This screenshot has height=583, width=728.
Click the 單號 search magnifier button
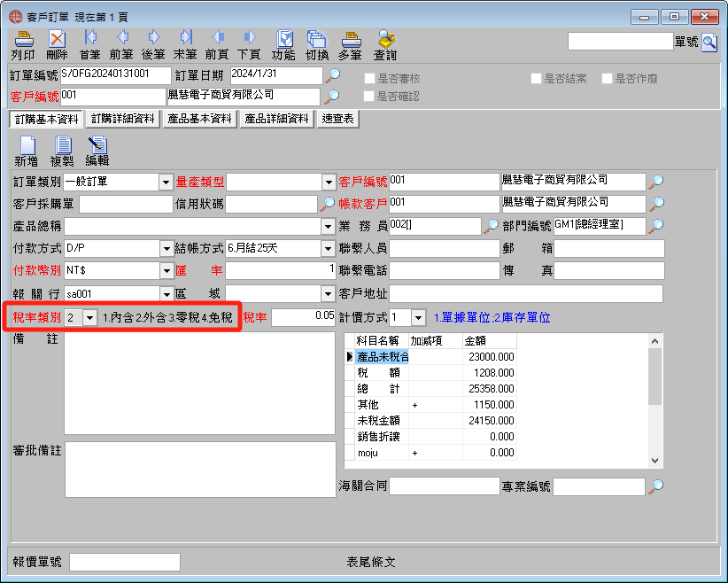click(x=709, y=43)
